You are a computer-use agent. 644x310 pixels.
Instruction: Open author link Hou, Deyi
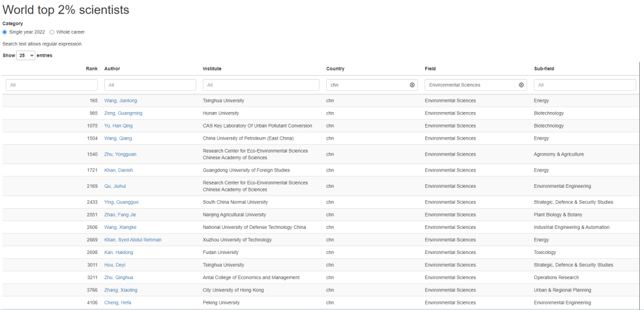(x=115, y=265)
